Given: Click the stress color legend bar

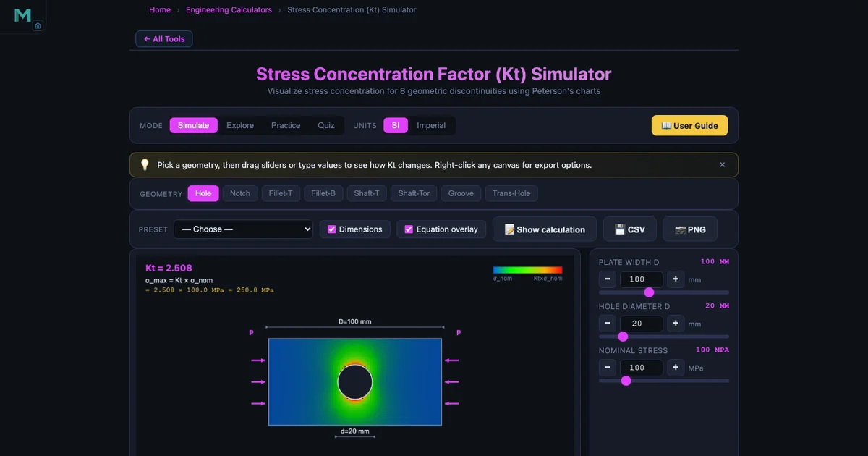Looking at the screenshot, I should [x=527, y=270].
